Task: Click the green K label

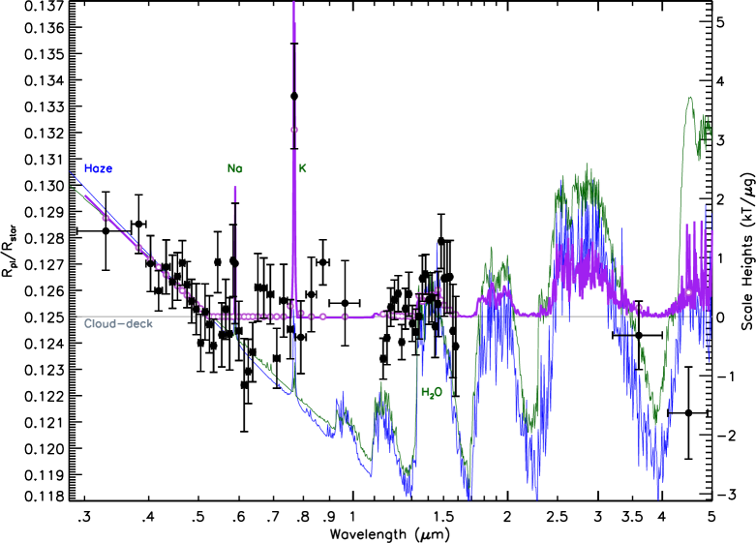Action: click(302, 168)
